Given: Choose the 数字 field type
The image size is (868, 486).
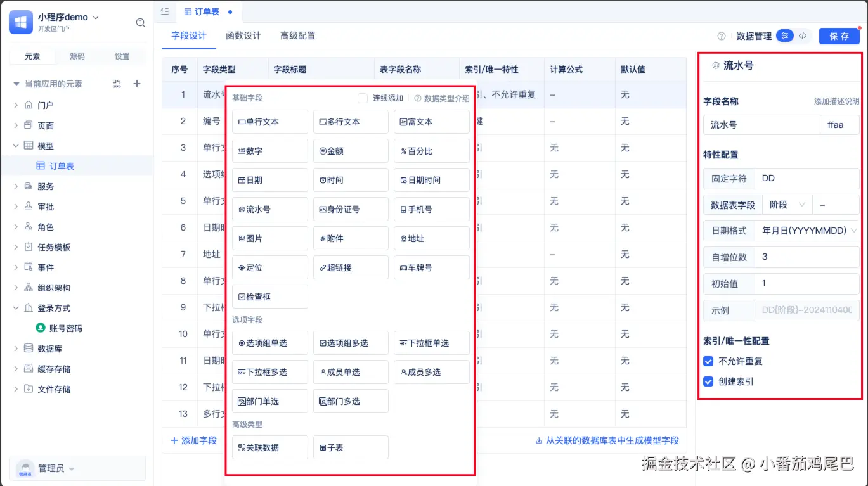Looking at the screenshot, I should (270, 151).
